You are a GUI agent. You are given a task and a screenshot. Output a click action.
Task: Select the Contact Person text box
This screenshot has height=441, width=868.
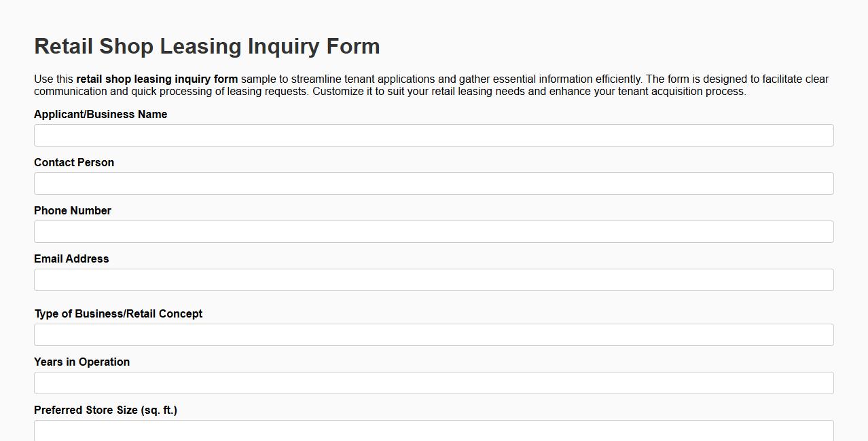click(x=433, y=183)
